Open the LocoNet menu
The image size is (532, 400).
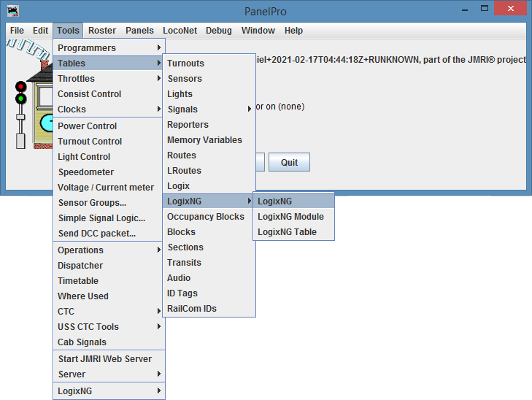click(x=180, y=31)
